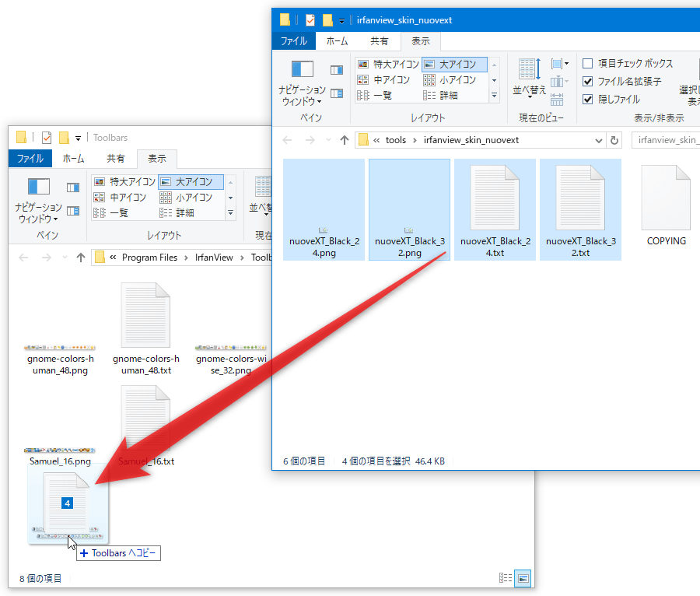
Task: Select nuoveXT_Black_24.png file
Action: (x=324, y=209)
